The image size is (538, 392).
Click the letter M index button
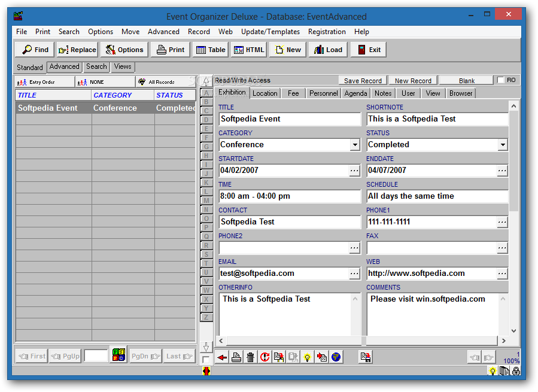click(x=206, y=200)
